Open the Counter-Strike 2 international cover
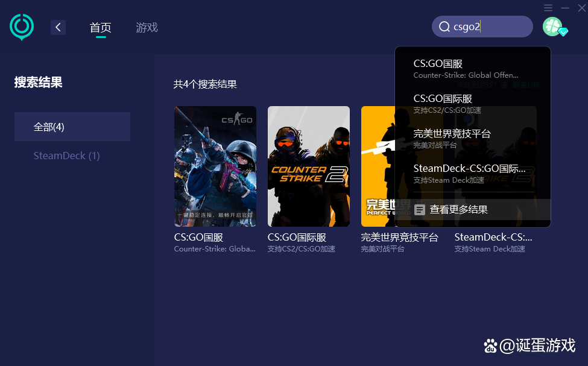588x366 pixels. click(x=308, y=166)
